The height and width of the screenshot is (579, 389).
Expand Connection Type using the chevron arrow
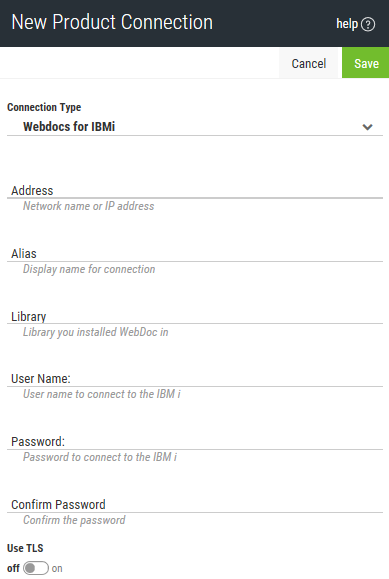pyautogui.click(x=367, y=127)
